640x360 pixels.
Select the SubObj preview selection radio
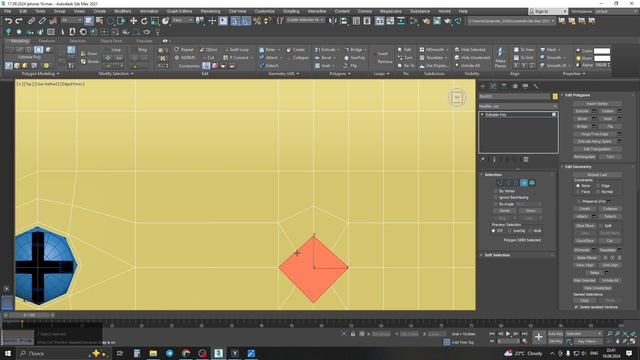point(510,231)
